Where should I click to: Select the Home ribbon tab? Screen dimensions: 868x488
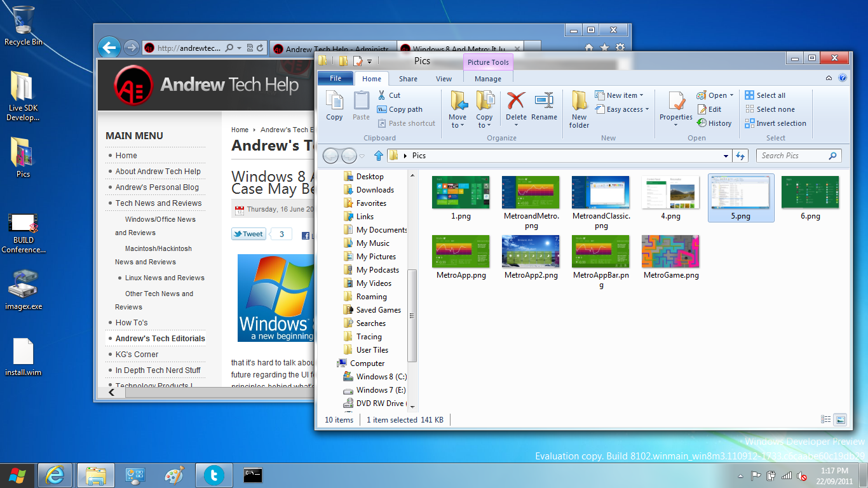point(372,79)
